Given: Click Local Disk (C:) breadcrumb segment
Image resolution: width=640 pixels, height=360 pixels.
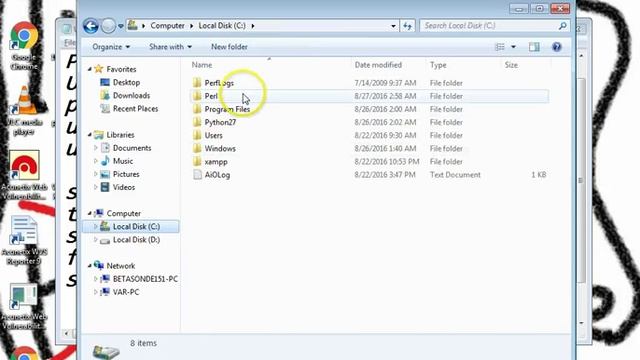Looking at the screenshot, I should 222,26.
